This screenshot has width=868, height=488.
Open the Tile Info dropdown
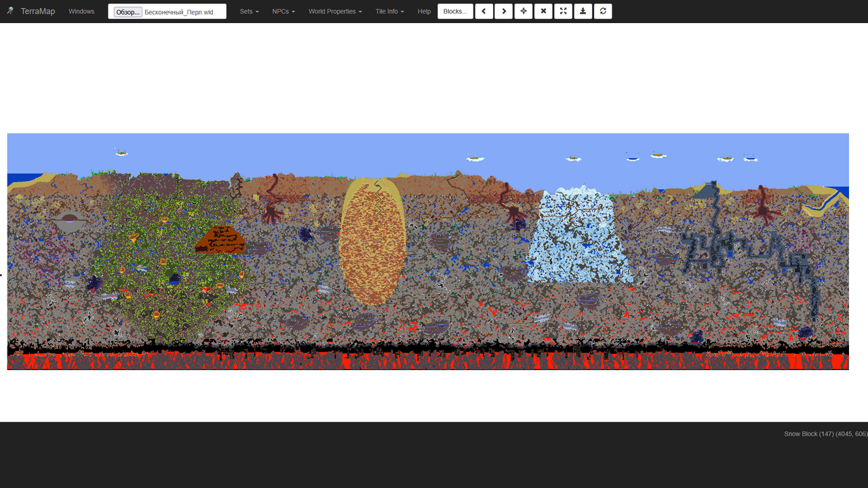[389, 12]
